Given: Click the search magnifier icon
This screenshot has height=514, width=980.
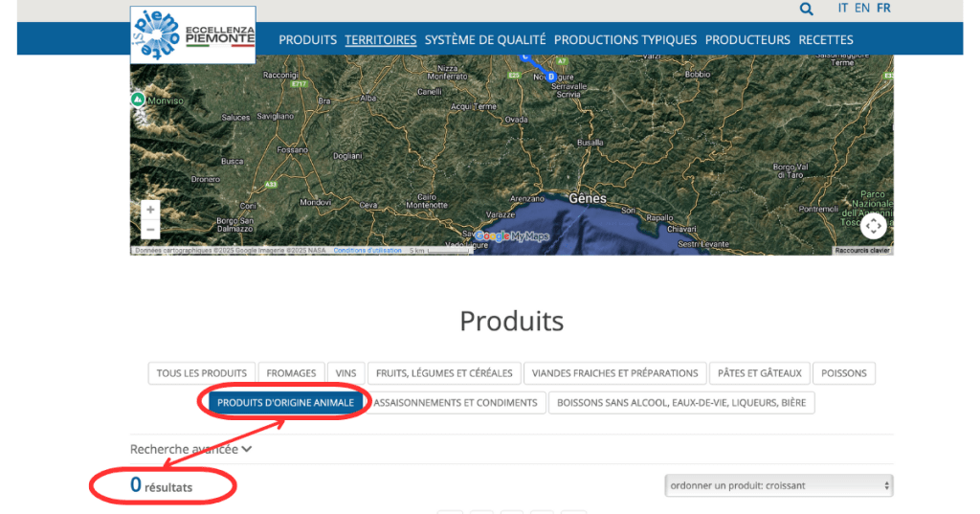Looking at the screenshot, I should (x=806, y=9).
